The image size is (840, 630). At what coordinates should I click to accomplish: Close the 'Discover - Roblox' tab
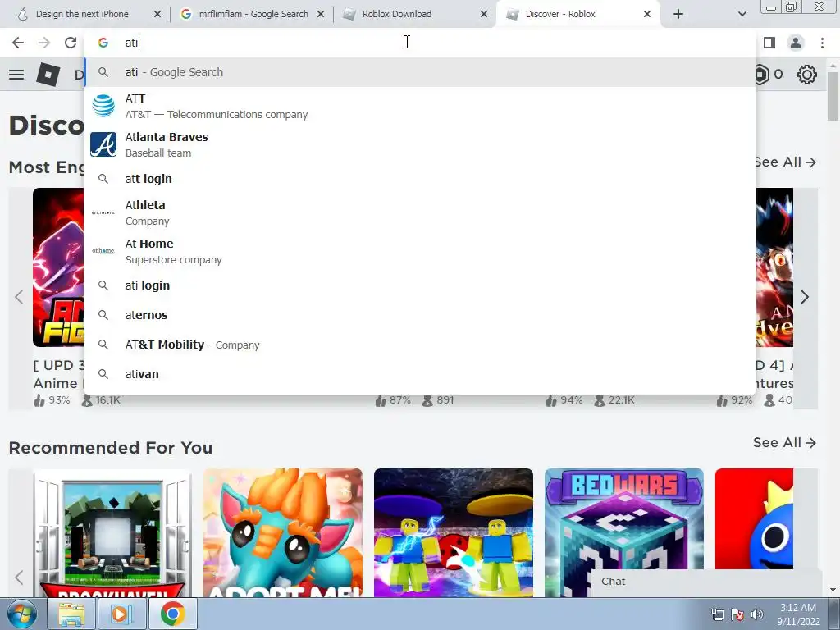click(647, 15)
